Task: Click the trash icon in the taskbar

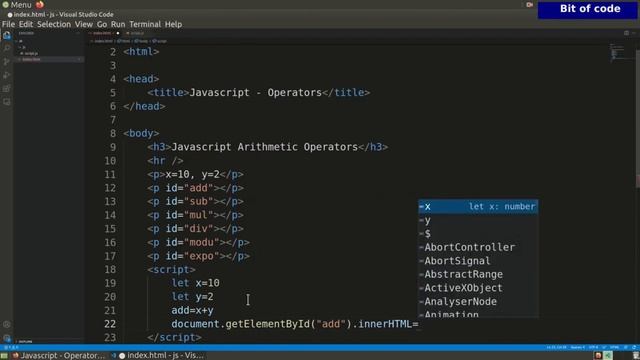Action: (x=635, y=356)
